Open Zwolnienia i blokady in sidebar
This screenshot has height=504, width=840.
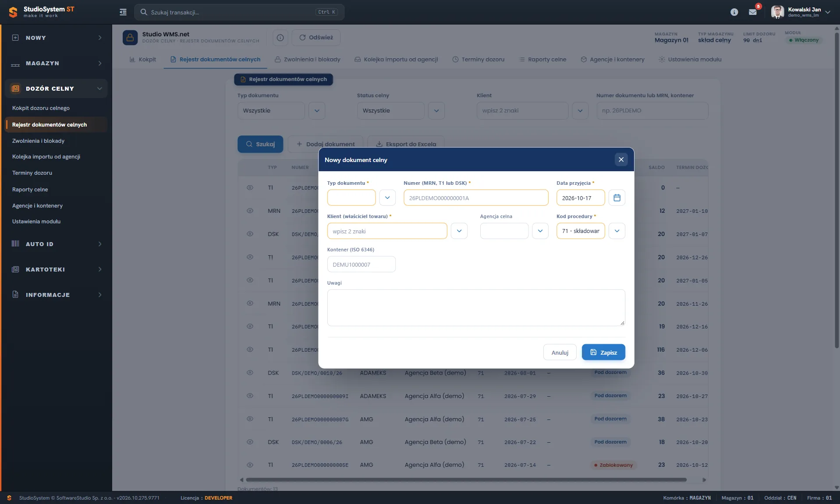[38, 141]
